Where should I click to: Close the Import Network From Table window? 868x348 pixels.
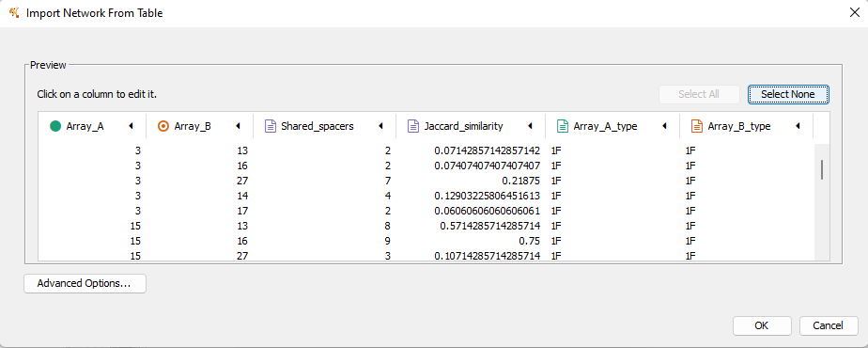click(x=854, y=13)
